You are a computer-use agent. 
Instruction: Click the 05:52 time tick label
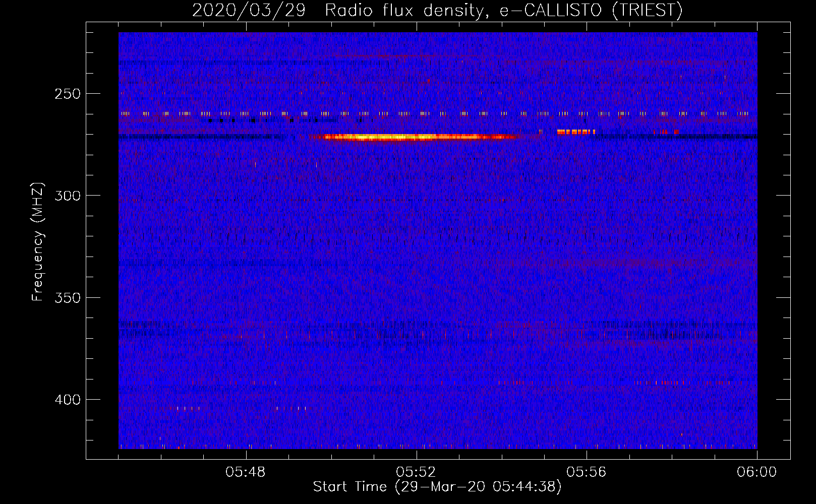click(x=416, y=472)
